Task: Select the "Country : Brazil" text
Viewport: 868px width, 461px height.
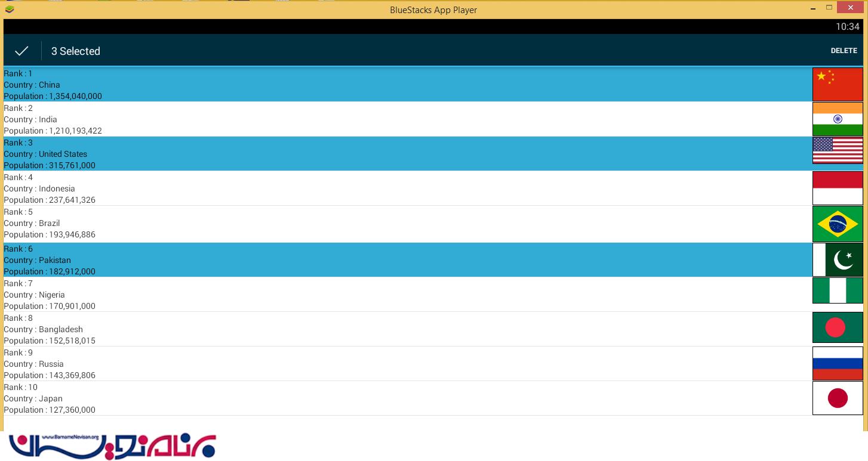Action: point(32,223)
